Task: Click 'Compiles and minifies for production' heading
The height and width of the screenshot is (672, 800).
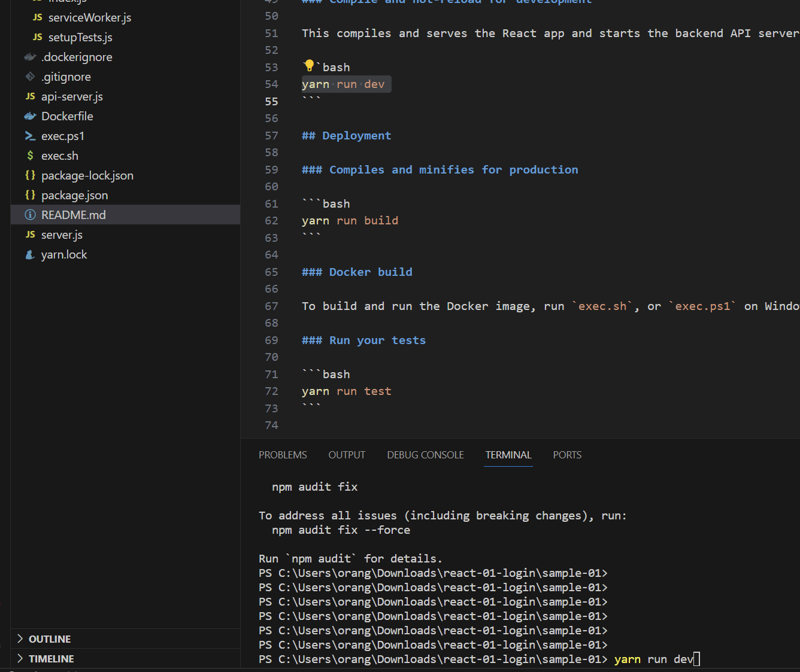Action: (x=454, y=170)
